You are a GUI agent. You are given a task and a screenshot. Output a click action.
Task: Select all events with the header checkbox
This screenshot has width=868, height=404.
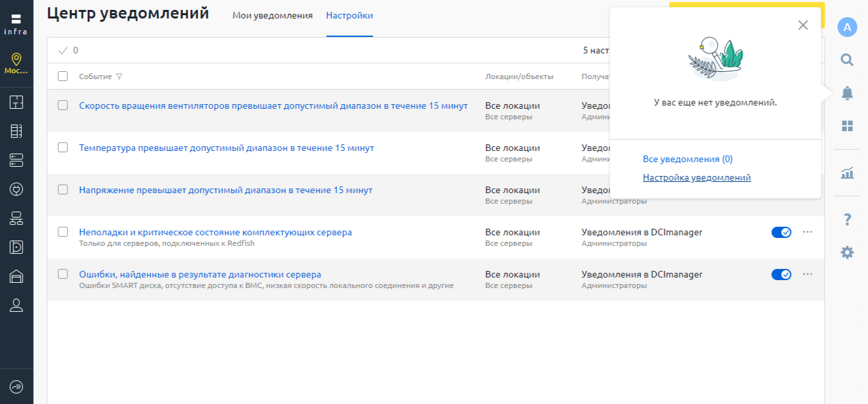[63, 76]
